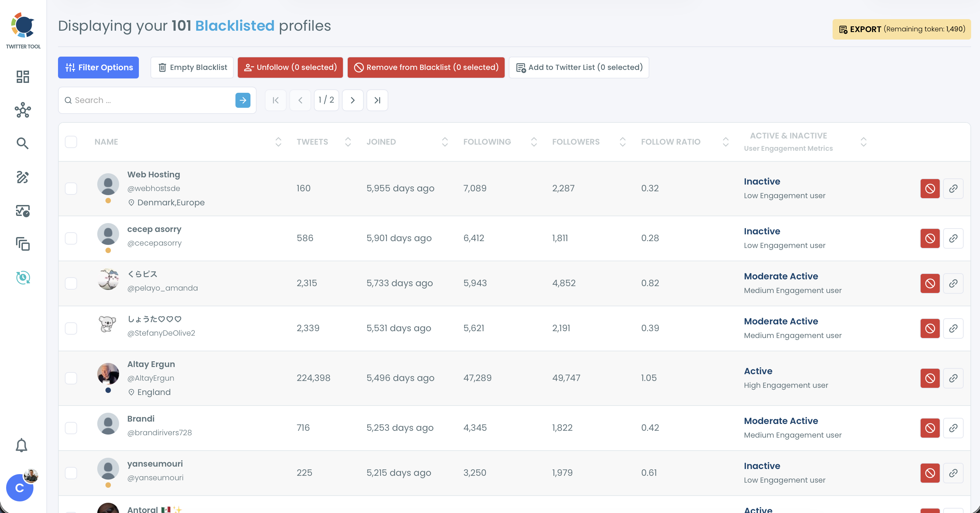Open the Altay Ergun profile name

(151, 364)
